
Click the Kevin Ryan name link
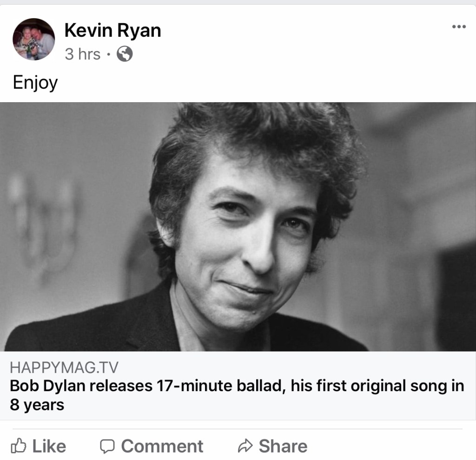(x=112, y=31)
